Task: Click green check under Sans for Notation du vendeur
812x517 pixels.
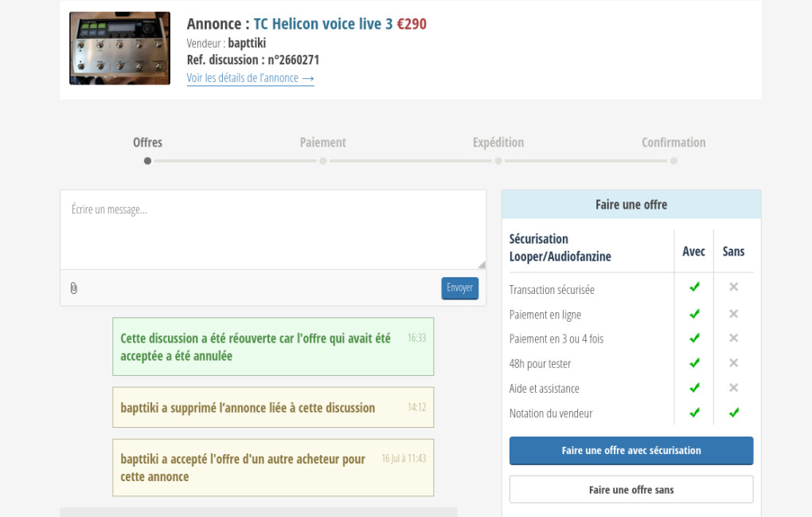Action: tap(733, 413)
